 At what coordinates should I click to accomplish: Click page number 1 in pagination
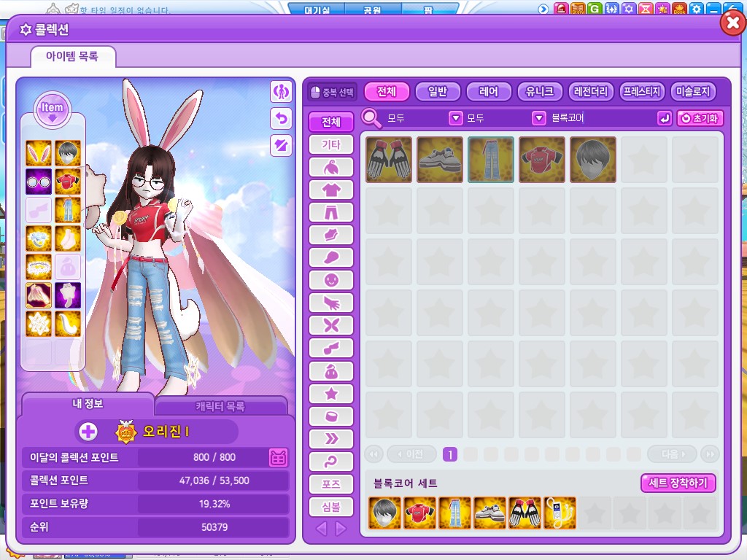449,455
